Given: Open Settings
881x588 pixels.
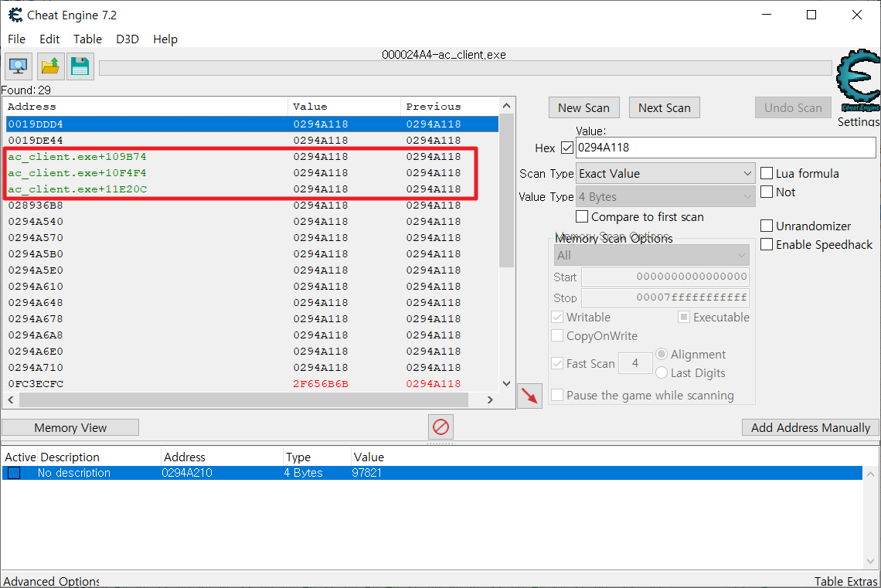Looking at the screenshot, I should click(x=858, y=121).
